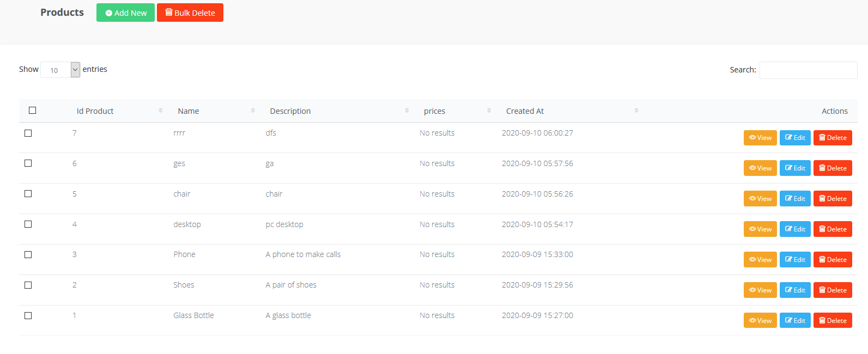Open the entries-per-page dropdown

pyautogui.click(x=60, y=70)
